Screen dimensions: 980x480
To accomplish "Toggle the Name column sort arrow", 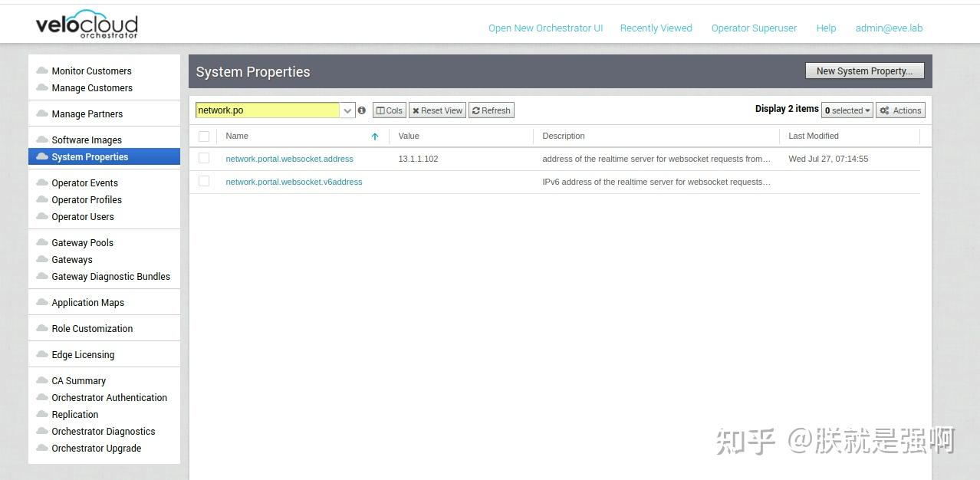I will click(x=375, y=136).
